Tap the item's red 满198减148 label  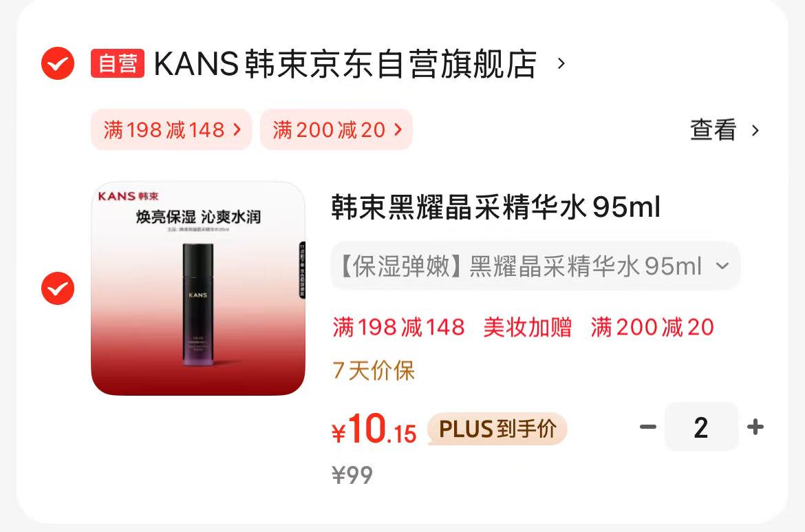(398, 327)
